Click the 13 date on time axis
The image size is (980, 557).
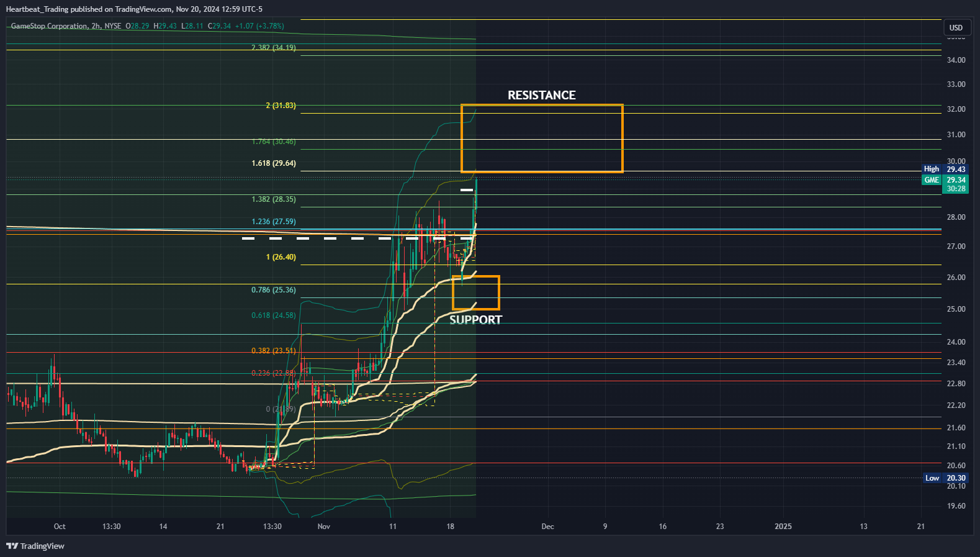point(863,527)
